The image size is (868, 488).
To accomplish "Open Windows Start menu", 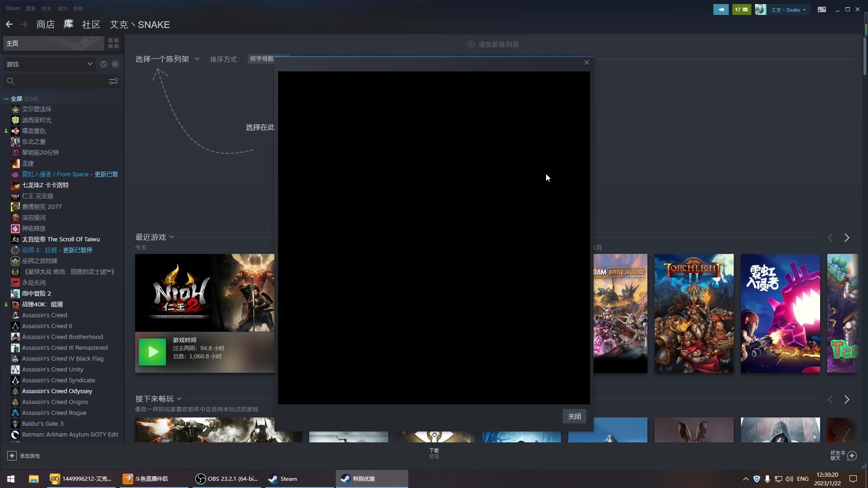I will click(11, 479).
